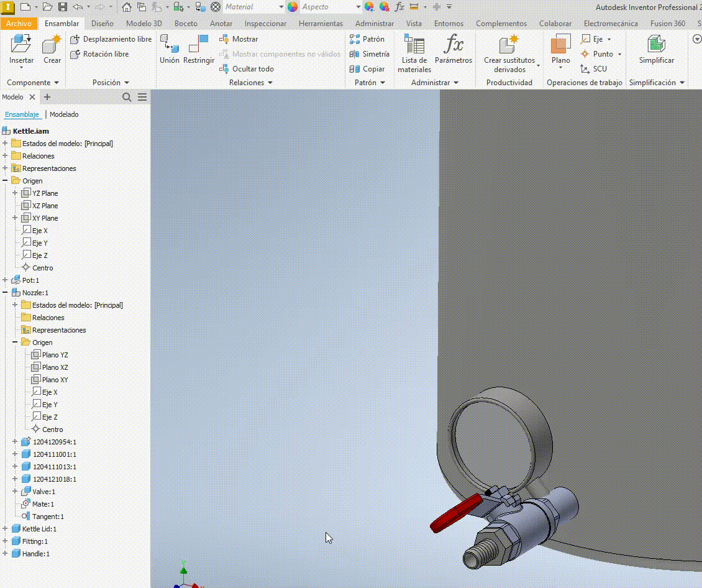This screenshot has height=588, width=702.
Task: Select the Restringir constraint tool
Action: pyautogui.click(x=198, y=48)
